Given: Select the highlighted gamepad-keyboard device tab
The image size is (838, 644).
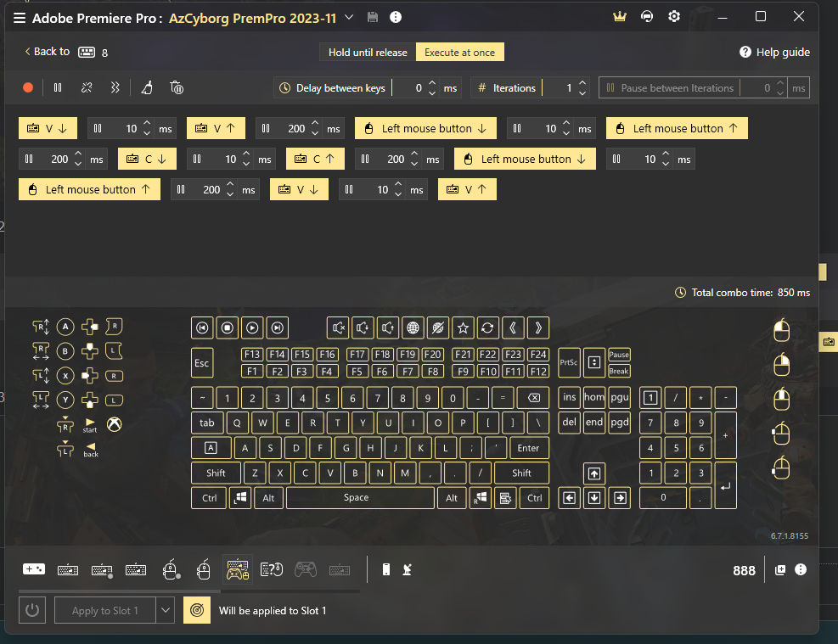Looking at the screenshot, I should click(237, 569).
